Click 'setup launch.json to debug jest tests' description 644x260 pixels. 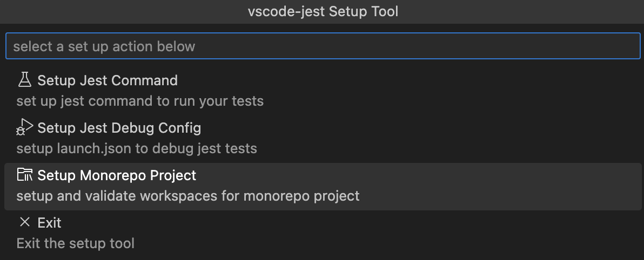coord(136,148)
